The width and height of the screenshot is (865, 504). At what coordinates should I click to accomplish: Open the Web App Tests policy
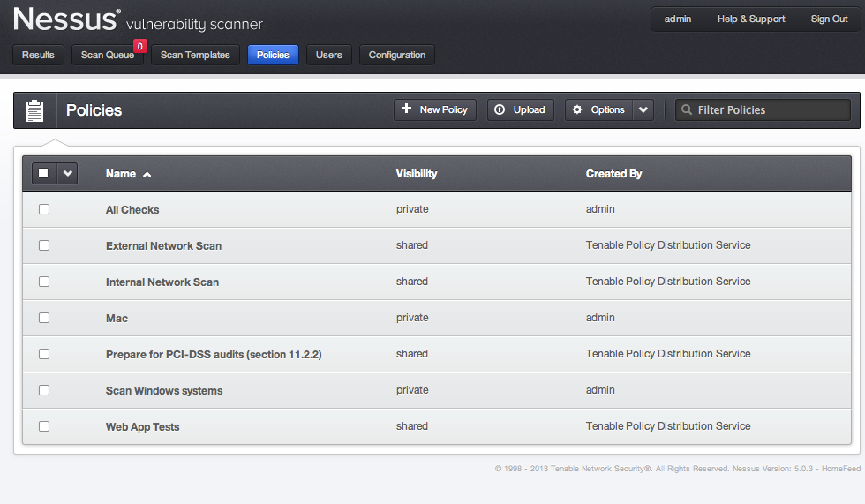pyautogui.click(x=143, y=427)
